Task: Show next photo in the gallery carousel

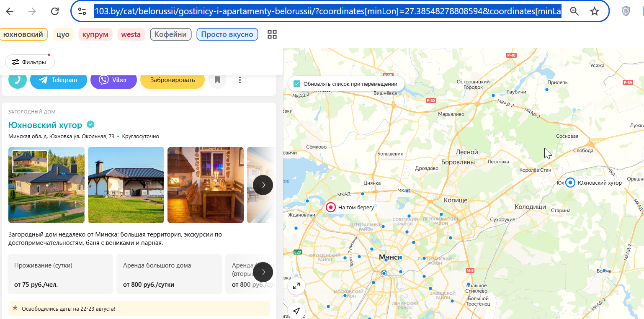Action: coord(263,185)
